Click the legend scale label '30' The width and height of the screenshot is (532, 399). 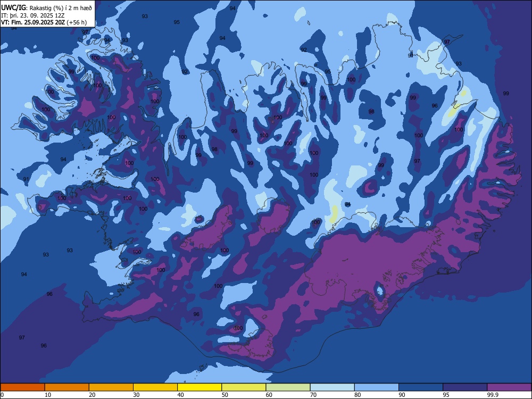pos(136,395)
